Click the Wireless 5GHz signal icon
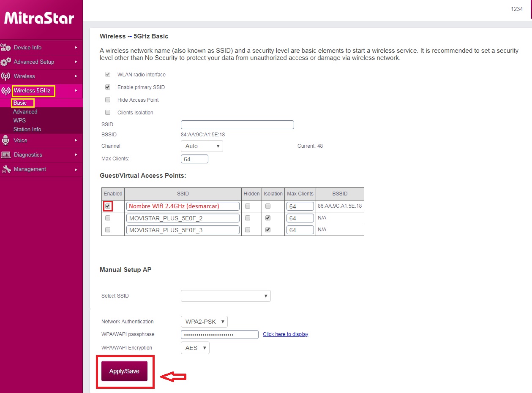Screen dimensions: 532x393 point(6,90)
